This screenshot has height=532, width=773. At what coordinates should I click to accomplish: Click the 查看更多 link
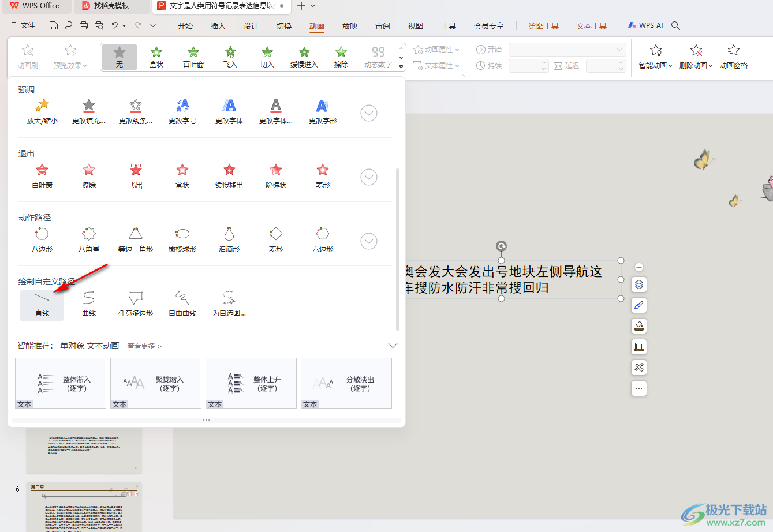[x=144, y=346]
